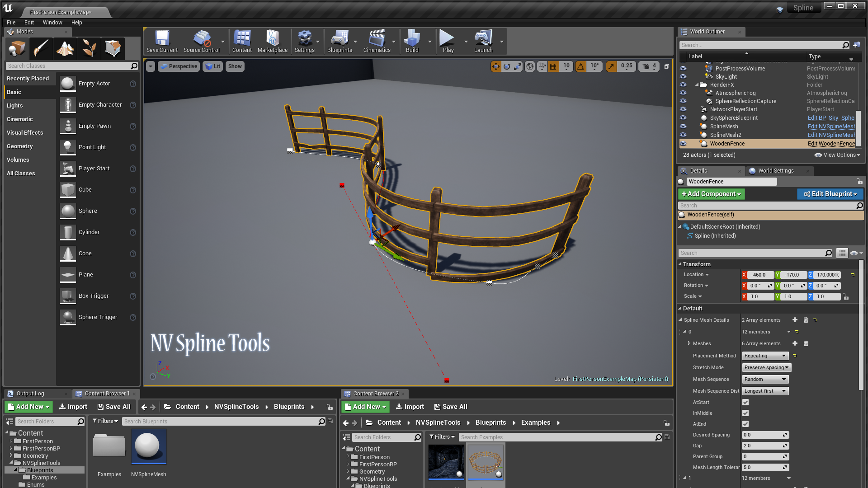Image resolution: width=868 pixels, height=488 pixels.
Task: Open the Mesh Sequence dropdown
Action: pyautogui.click(x=765, y=380)
